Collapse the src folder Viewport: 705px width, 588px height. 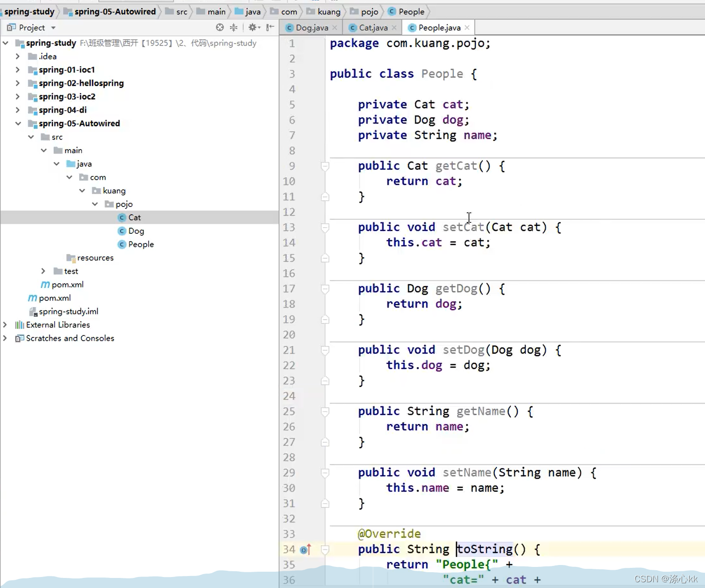pos(31,137)
